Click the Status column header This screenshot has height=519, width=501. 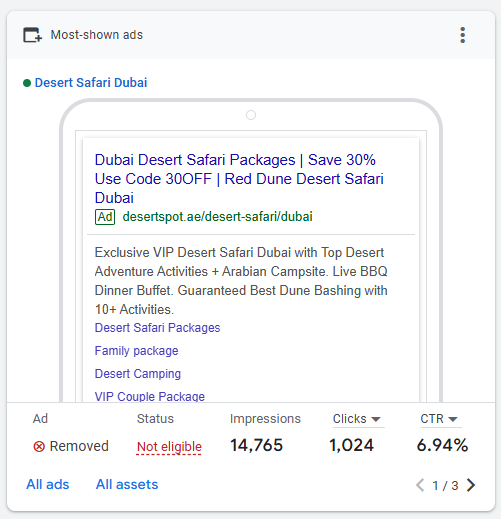click(155, 419)
